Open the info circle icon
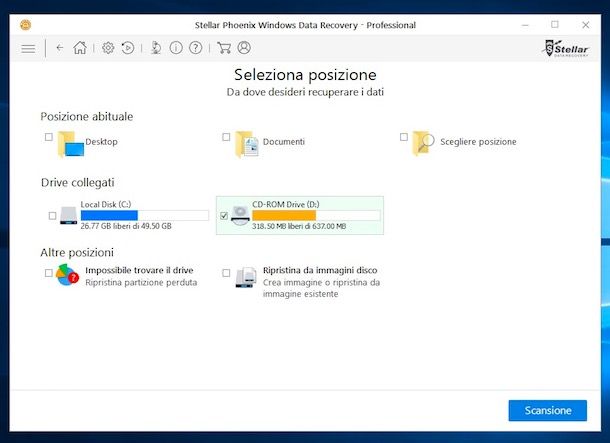Screen dimensions: 610x443 click(176, 48)
